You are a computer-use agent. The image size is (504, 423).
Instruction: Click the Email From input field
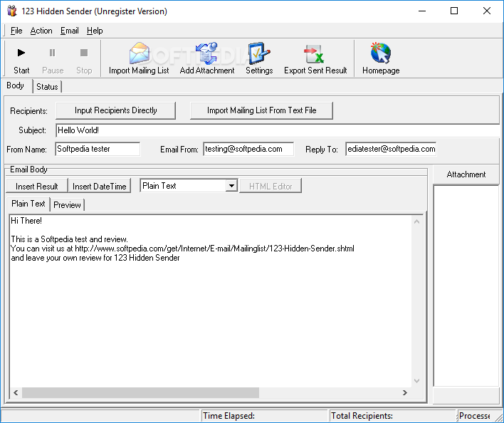tap(248, 149)
